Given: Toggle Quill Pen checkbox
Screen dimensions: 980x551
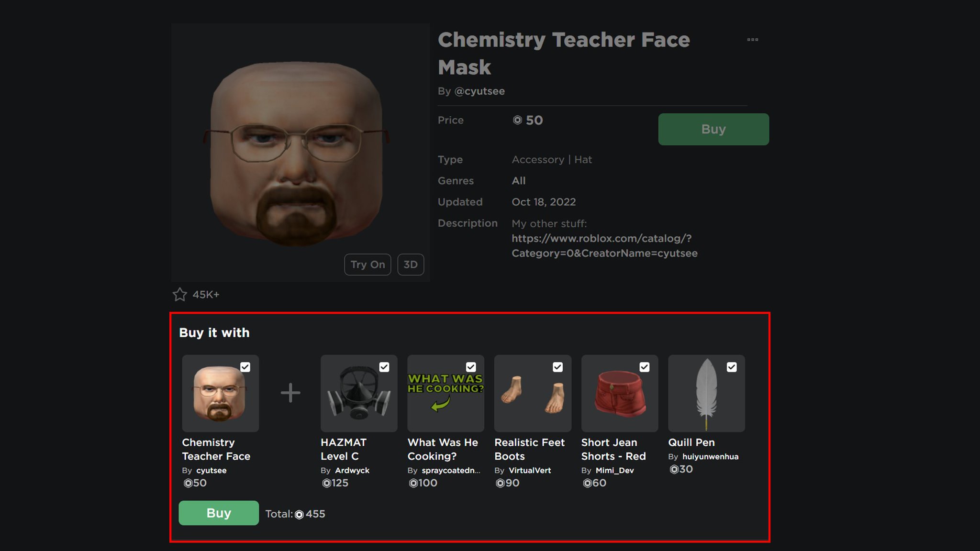Looking at the screenshot, I should (x=732, y=367).
